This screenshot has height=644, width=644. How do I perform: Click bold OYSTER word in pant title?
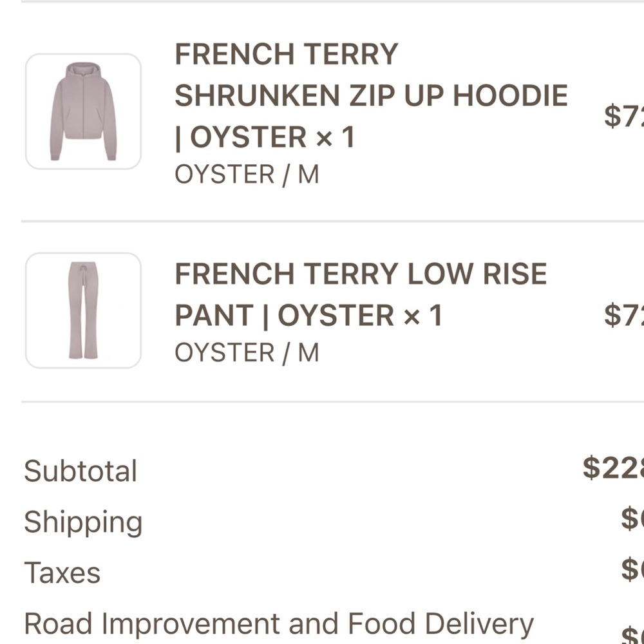coord(336,316)
